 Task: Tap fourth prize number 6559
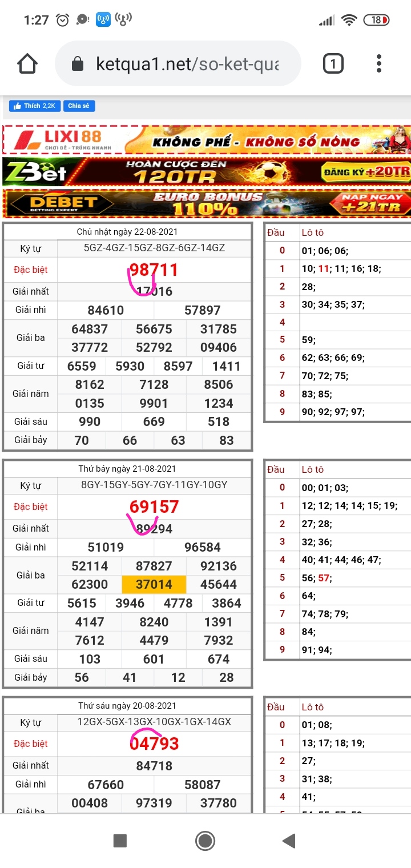click(82, 366)
